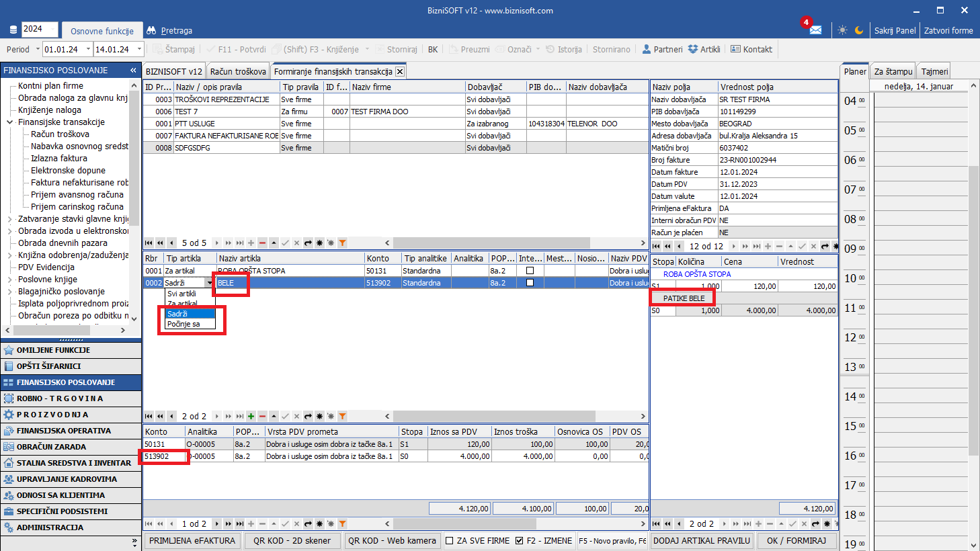The width and height of the screenshot is (980, 551).
Task: Uncheck the F2 - IZMENE checkbox
Action: (x=519, y=540)
